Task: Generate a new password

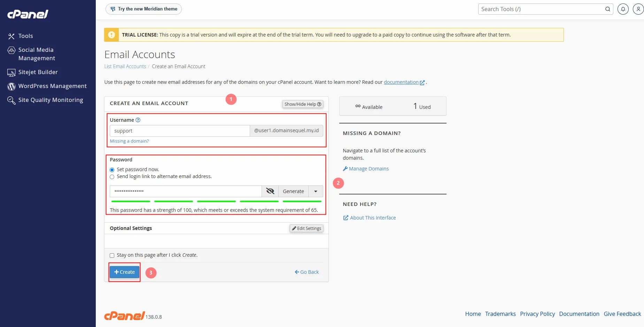Action: [x=293, y=191]
